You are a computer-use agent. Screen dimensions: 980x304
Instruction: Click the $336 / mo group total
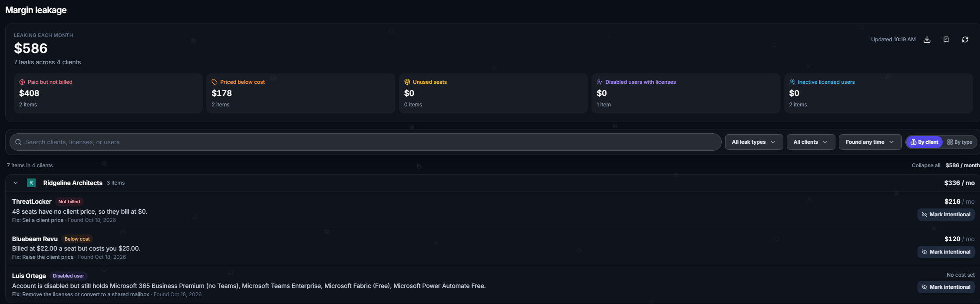(x=959, y=183)
